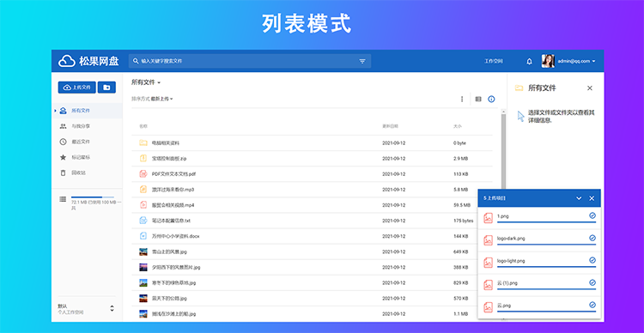
Task: Click the .txt text file icon
Action: point(143,221)
